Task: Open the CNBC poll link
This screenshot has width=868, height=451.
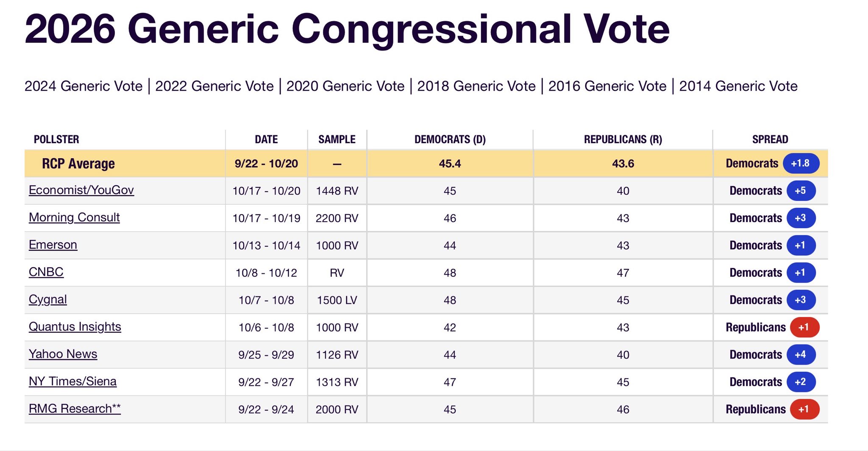Action: [46, 272]
